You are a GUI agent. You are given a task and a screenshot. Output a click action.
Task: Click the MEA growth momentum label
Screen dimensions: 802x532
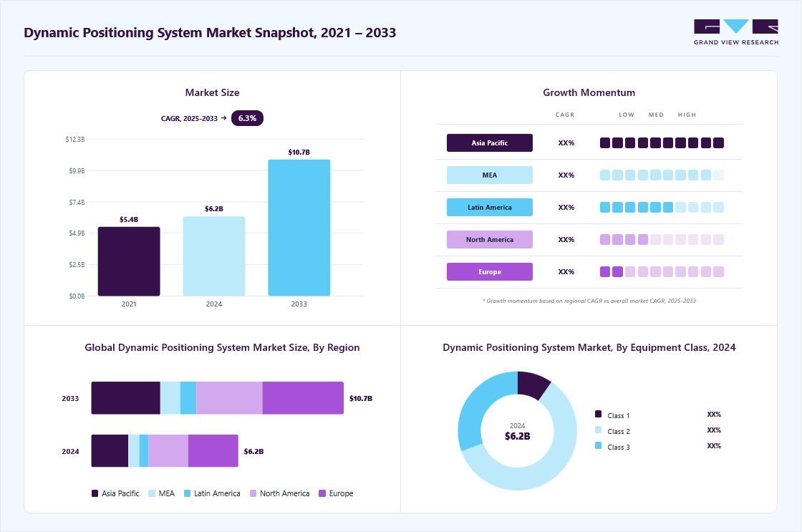[x=490, y=175]
